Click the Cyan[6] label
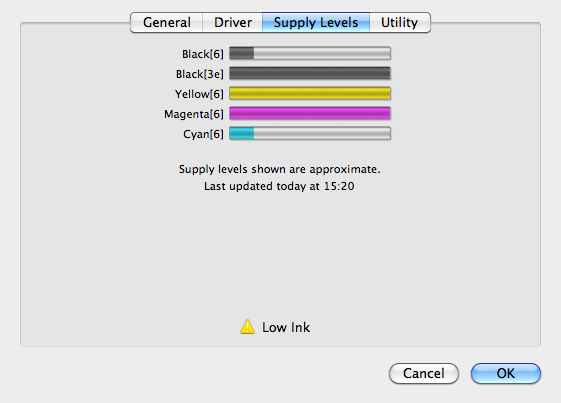The image size is (561, 403). pos(203,134)
